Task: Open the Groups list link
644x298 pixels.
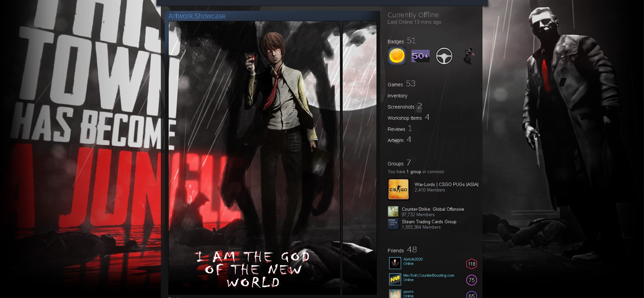Action: pos(395,164)
